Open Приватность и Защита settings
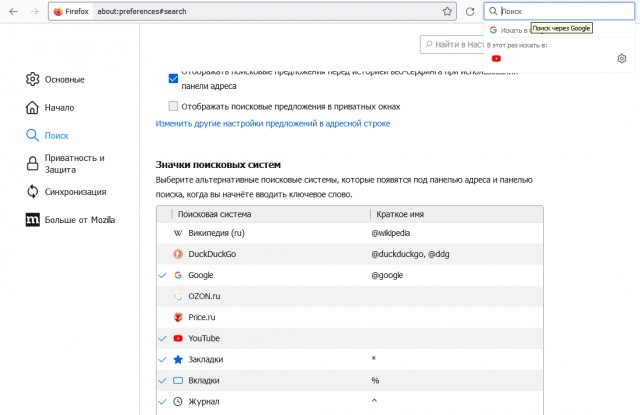 (x=74, y=164)
